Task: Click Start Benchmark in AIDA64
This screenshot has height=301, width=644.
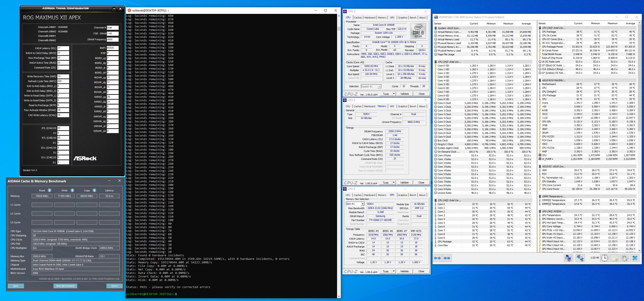Action: click(x=65, y=286)
